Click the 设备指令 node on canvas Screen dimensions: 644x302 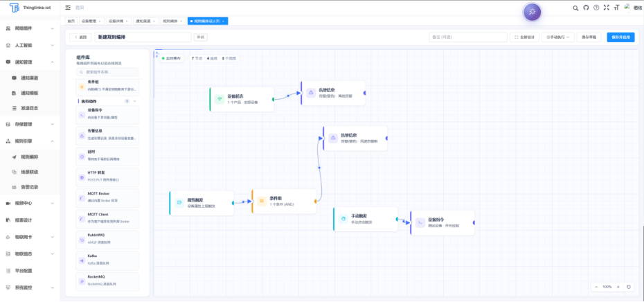click(x=442, y=223)
